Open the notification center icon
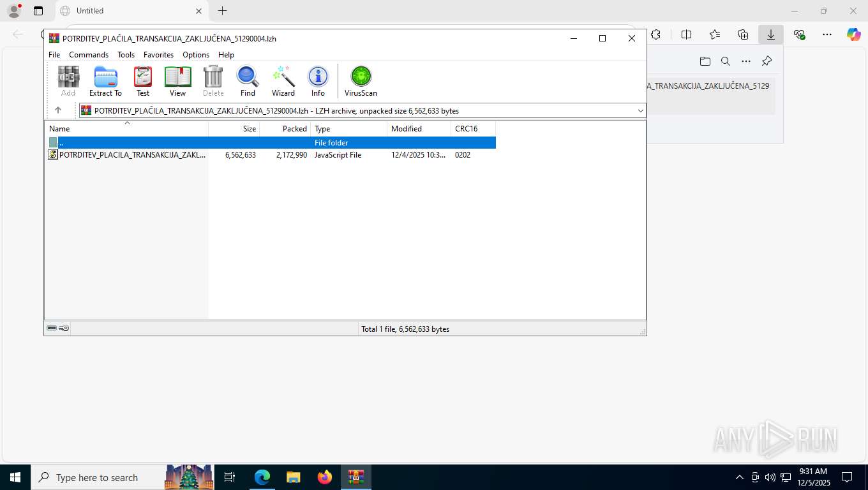The width and height of the screenshot is (868, 490). click(847, 477)
